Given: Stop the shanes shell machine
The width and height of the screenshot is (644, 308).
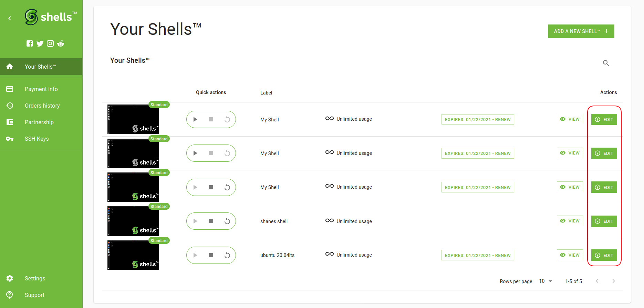Looking at the screenshot, I should point(211,221).
